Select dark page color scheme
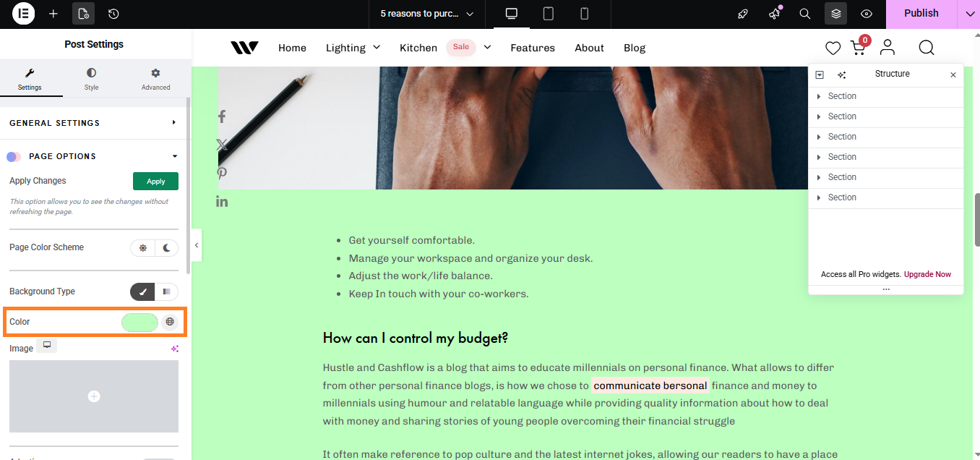The width and height of the screenshot is (980, 460). tap(167, 247)
